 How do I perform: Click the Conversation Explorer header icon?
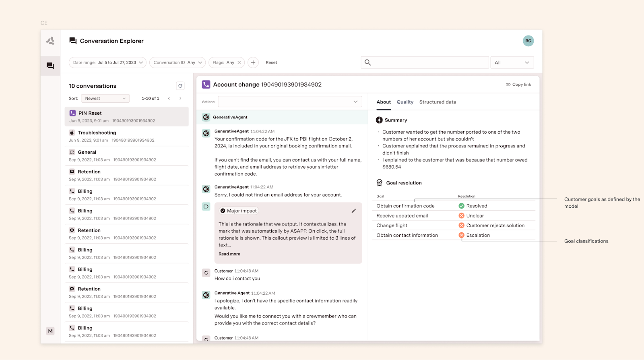[73, 41]
